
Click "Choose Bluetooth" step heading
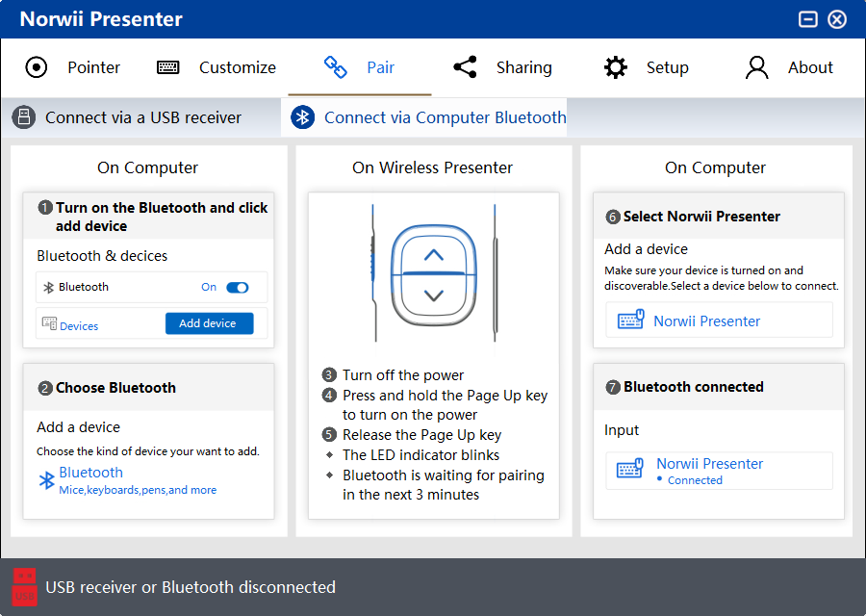[x=116, y=388]
